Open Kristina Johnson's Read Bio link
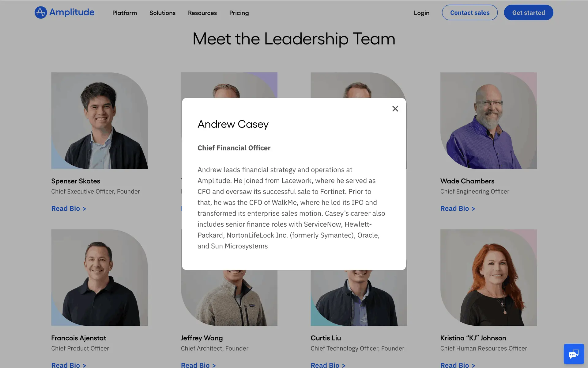The image size is (588, 368). click(x=458, y=365)
